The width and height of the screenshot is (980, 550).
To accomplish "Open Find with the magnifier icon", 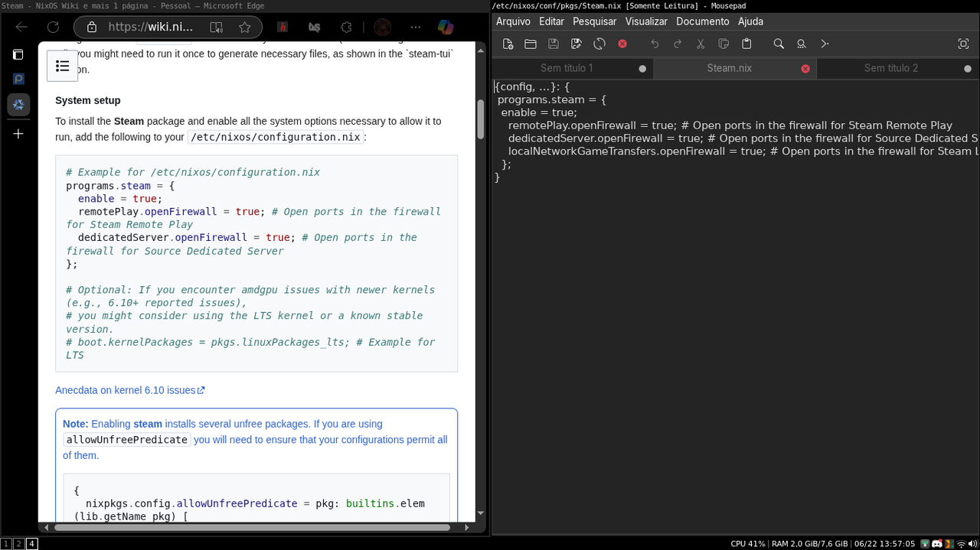I will 779,44.
